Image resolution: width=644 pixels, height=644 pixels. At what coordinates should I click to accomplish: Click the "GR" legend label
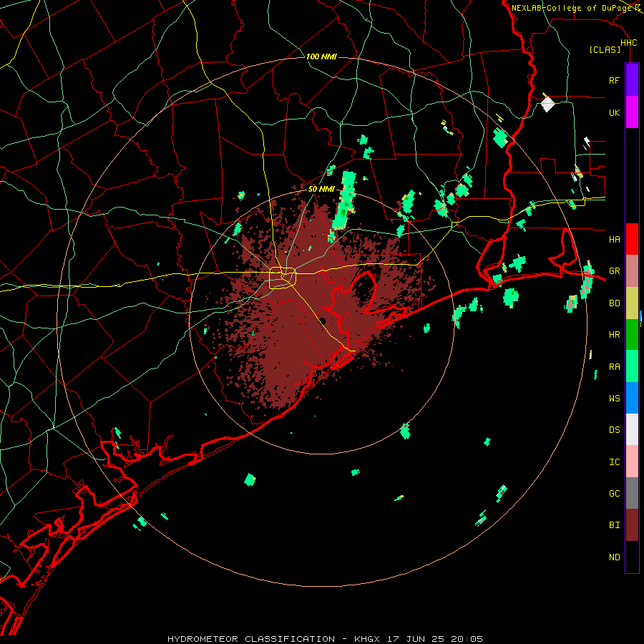(614, 271)
